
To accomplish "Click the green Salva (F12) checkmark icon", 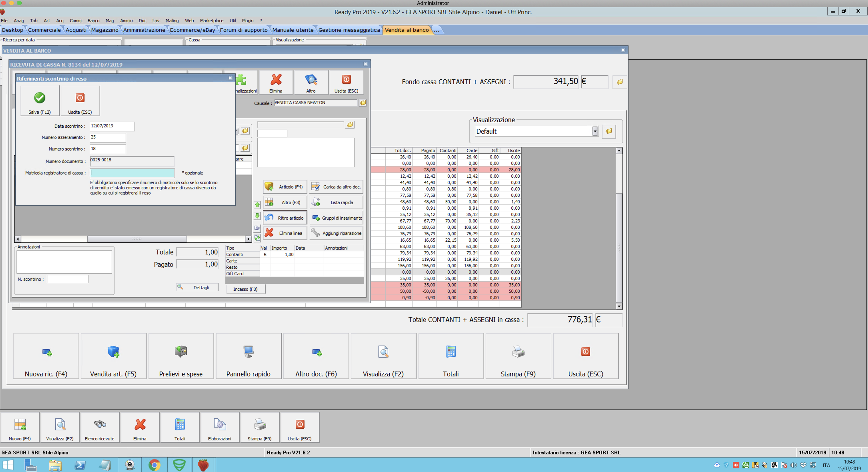I will point(39,98).
